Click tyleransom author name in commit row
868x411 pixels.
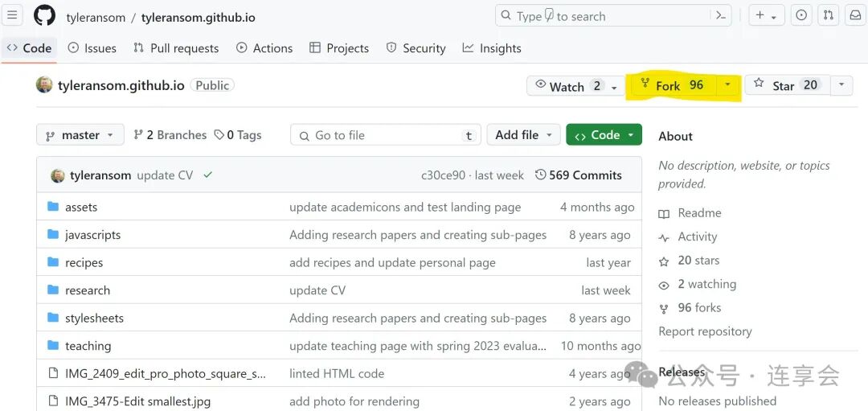click(x=100, y=175)
